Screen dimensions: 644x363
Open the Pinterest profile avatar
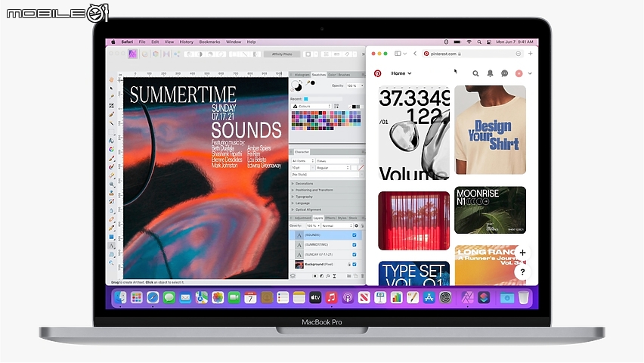519,73
